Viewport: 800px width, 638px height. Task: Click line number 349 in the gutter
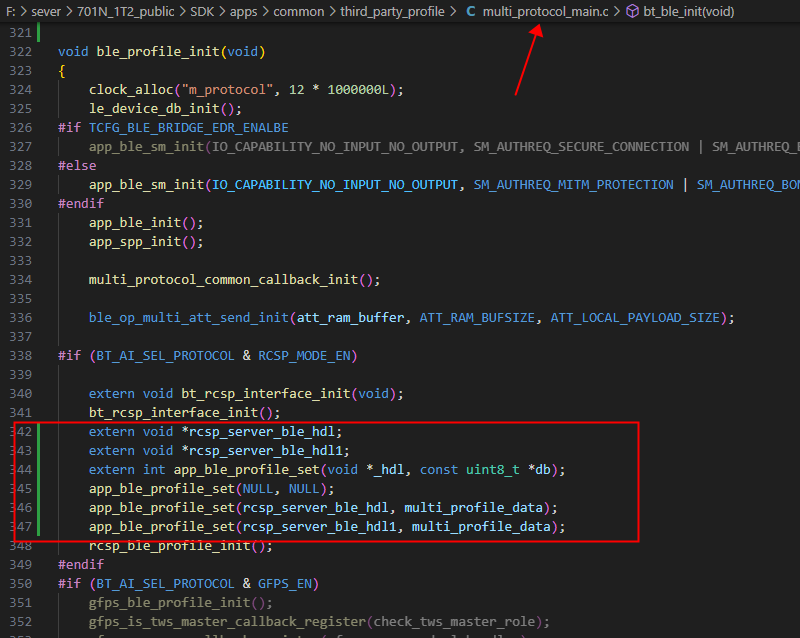20,565
